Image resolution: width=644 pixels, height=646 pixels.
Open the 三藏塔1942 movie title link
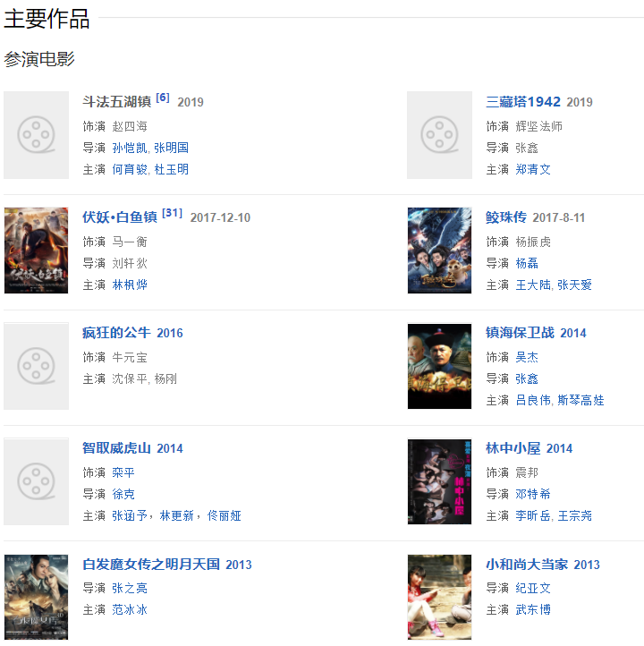(523, 102)
